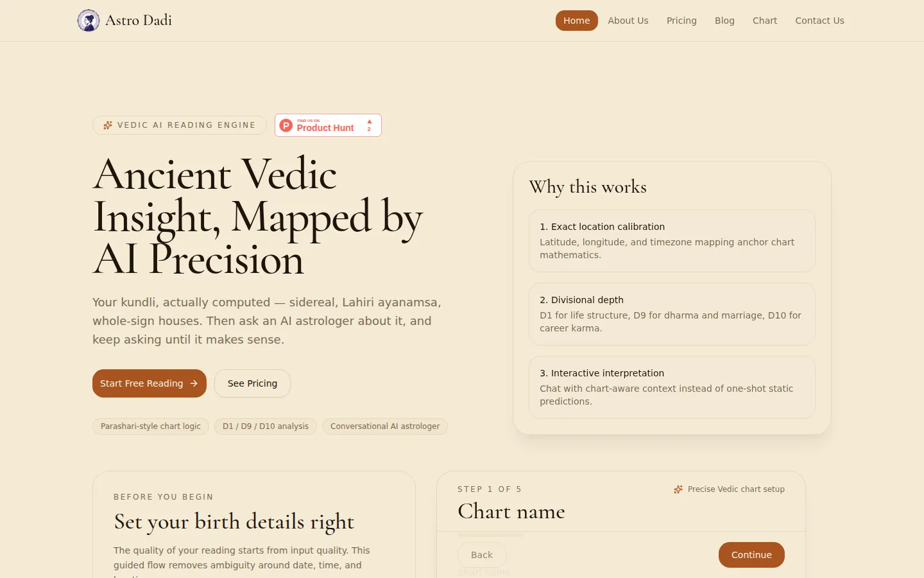Image resolution: width=924 pixels, height=578 pixels.
Task: Click the arrow icon on Start Free Reading
Action: (x=194, y=383)
